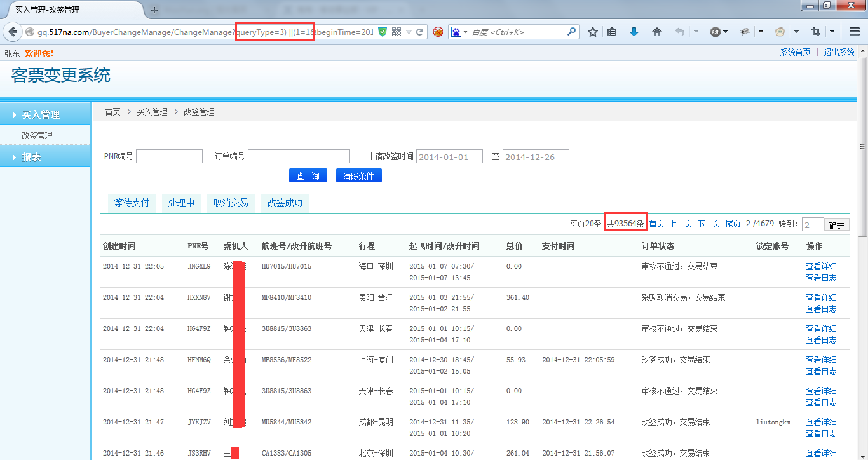The image size is (868, 460).
Task: Open the search engine selector dropdown arrow
Action: click(465, 32)
